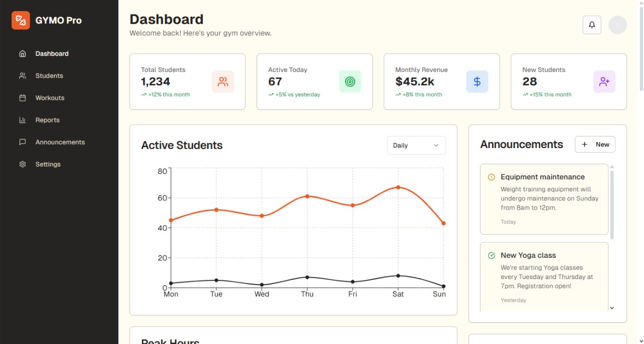Click the Reports bar chart icon
The width and height of the screenshot is (644, 344).
click(x=22, y=120)
